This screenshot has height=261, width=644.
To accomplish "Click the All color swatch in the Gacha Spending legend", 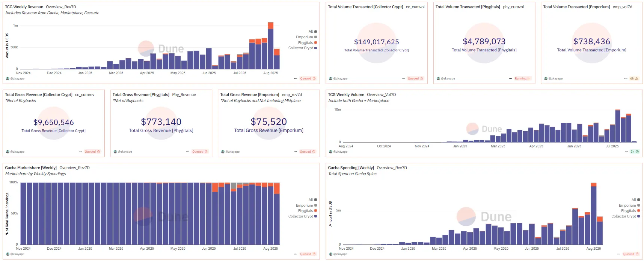I will coord(638,200).
